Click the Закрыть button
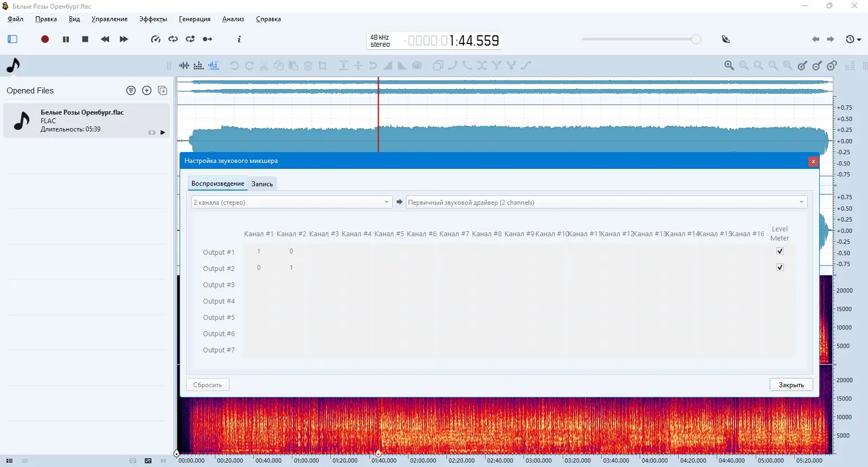 [x=792, y=384]
